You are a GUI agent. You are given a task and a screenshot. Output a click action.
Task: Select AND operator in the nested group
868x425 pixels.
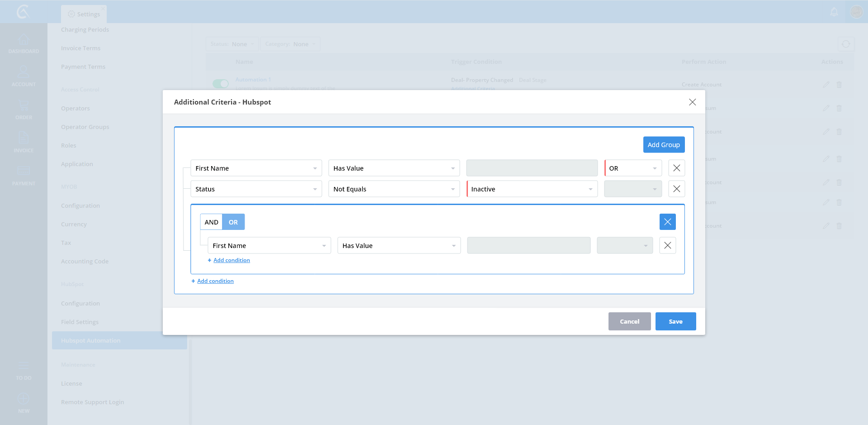pos(211,222)
